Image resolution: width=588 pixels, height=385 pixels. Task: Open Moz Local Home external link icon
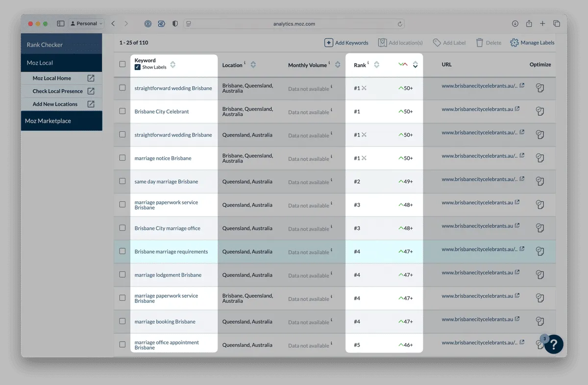(x=91, y=78)
